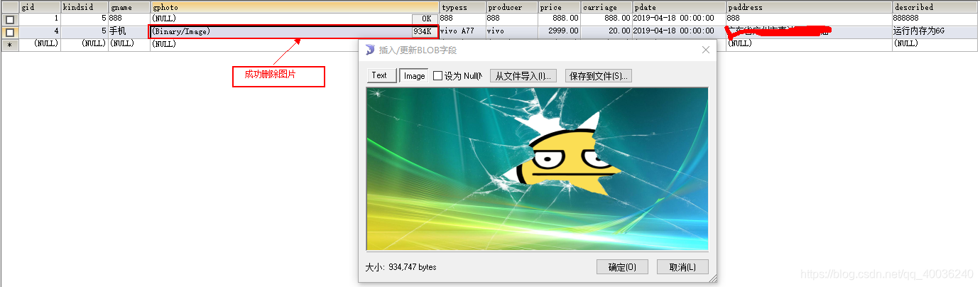Click the pdate column header

pos(679,7)
